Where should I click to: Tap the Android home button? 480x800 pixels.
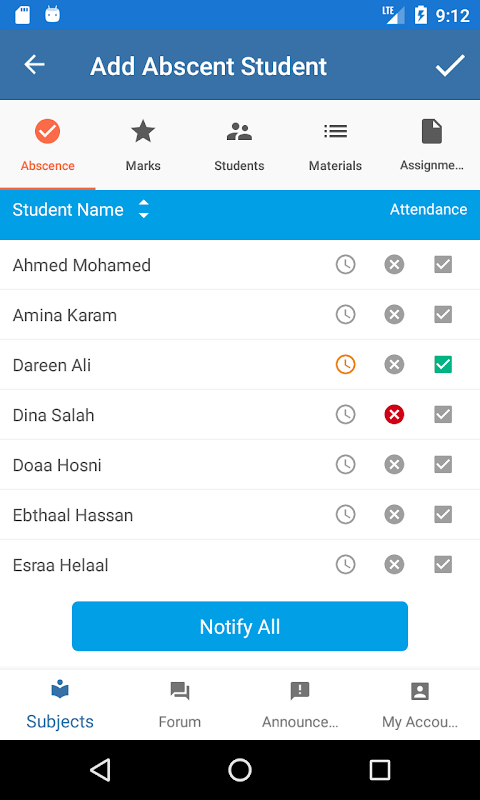pyautogui.click(x=240, y=770)
